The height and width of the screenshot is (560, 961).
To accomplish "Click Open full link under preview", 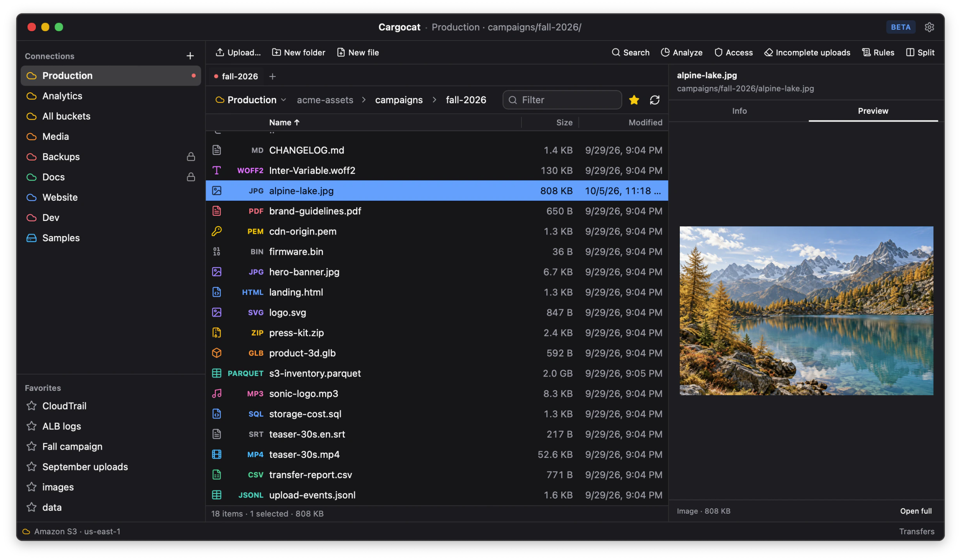I will [x=915, y=511].
